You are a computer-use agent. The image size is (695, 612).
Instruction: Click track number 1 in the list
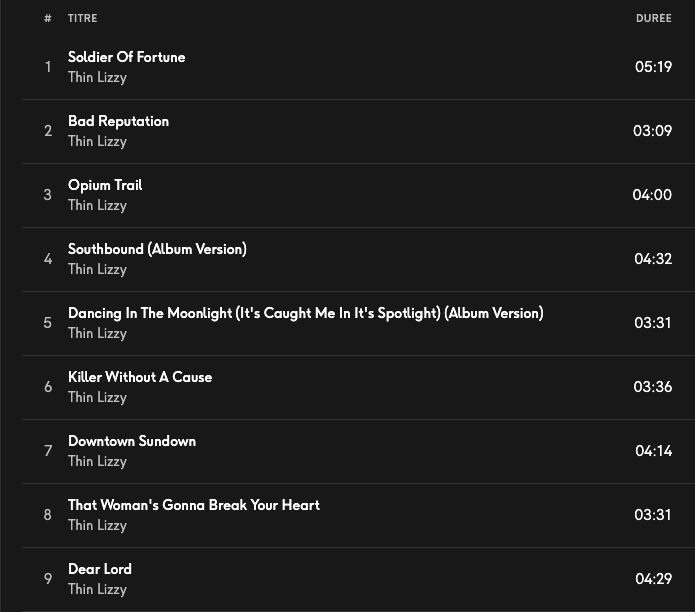pos(48,67)
